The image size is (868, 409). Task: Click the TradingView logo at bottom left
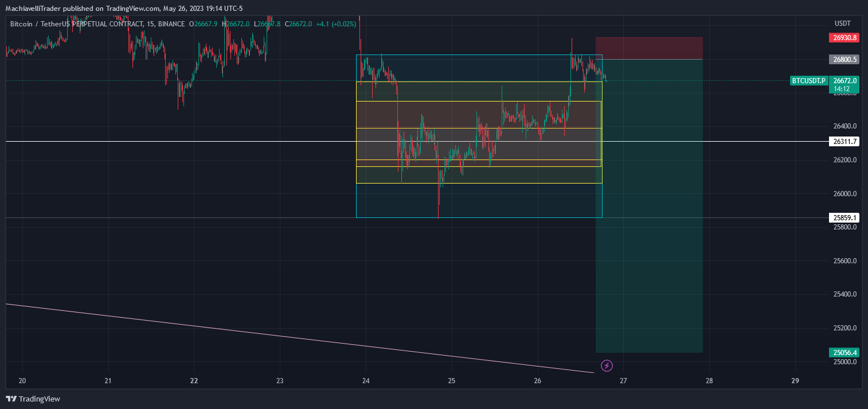pos(33,399)
